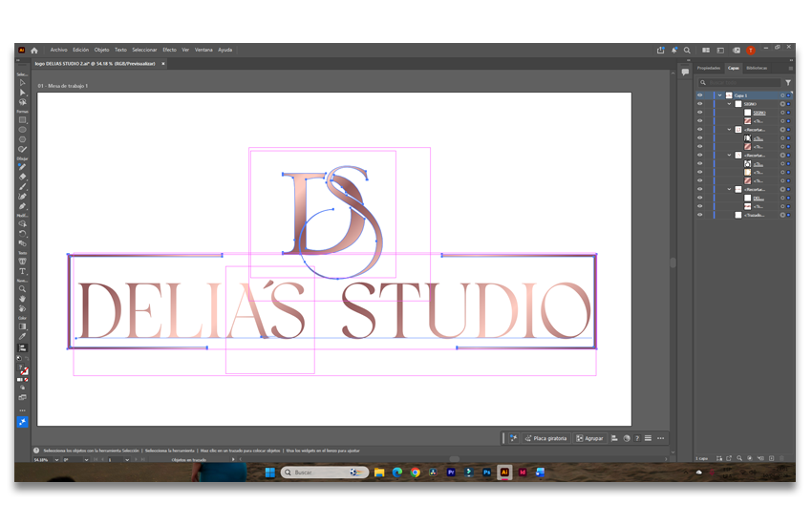Select the Rectangle tool

[x=22, y=120]
